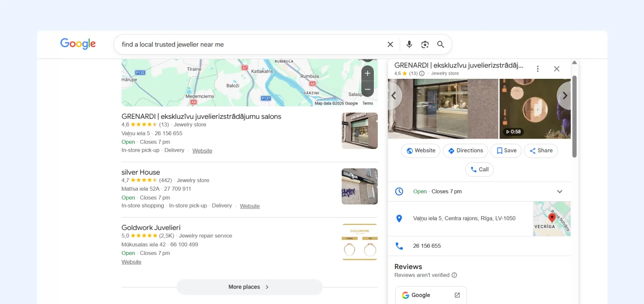The width and height of the screenshot is (644, 304).
Task: Open silver House storefront thumbnail
Action: (360, 186)
